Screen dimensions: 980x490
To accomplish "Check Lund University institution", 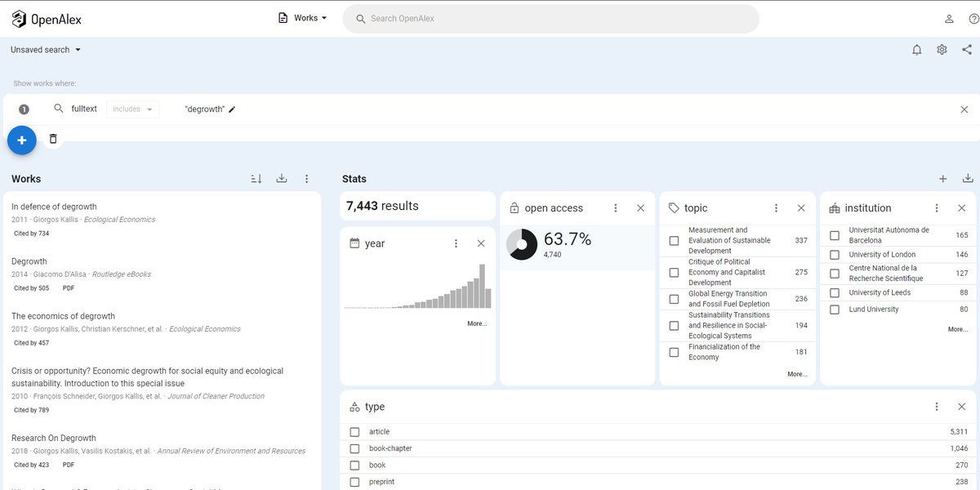I will tap(834, 310).
